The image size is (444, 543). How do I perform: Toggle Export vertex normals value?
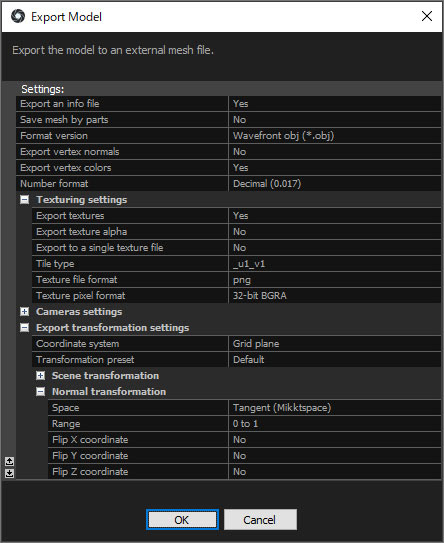click(335, 152)
